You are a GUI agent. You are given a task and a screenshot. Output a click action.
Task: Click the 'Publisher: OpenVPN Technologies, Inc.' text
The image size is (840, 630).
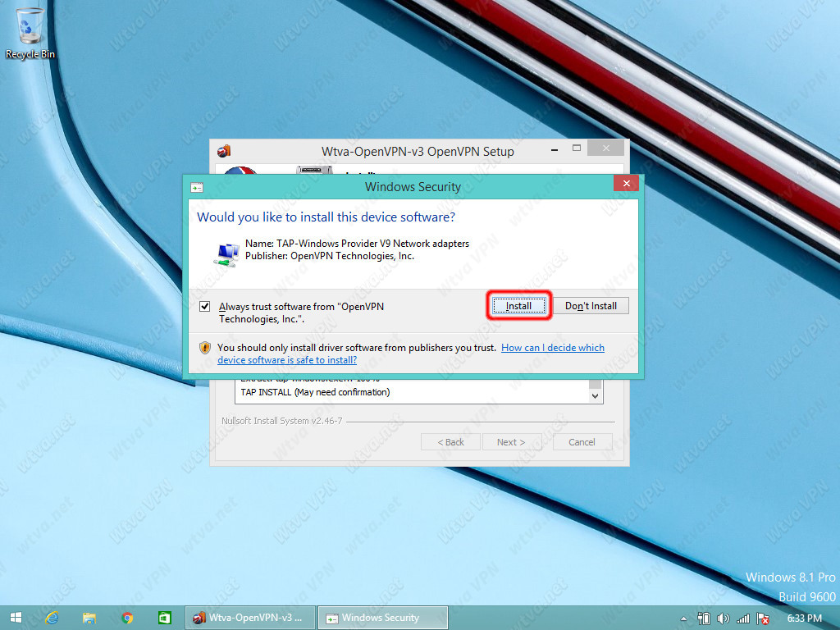coord(330,256)
